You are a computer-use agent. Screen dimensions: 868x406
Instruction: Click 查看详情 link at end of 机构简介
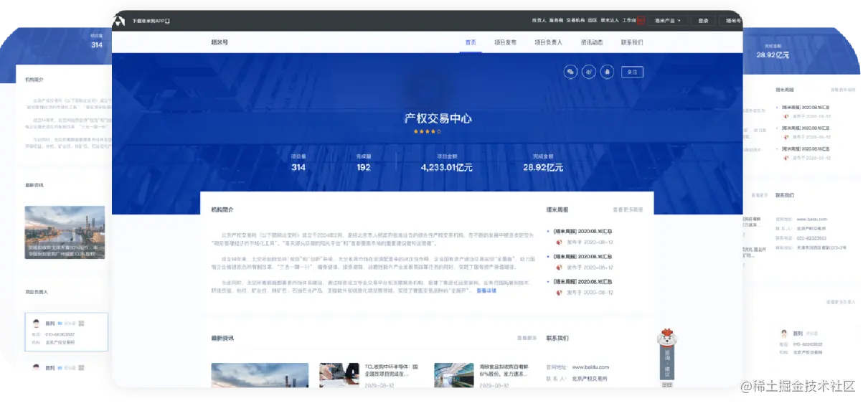486,291
